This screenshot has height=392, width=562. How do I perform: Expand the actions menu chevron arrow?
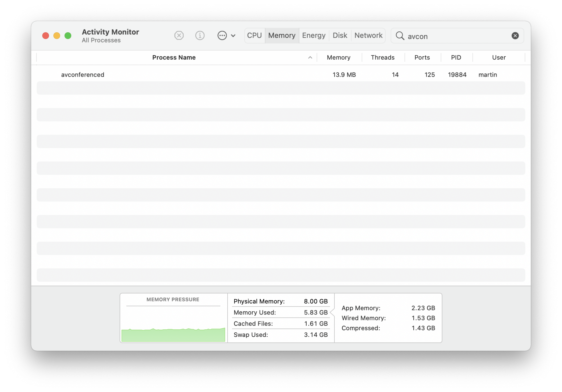coord(233,36)
